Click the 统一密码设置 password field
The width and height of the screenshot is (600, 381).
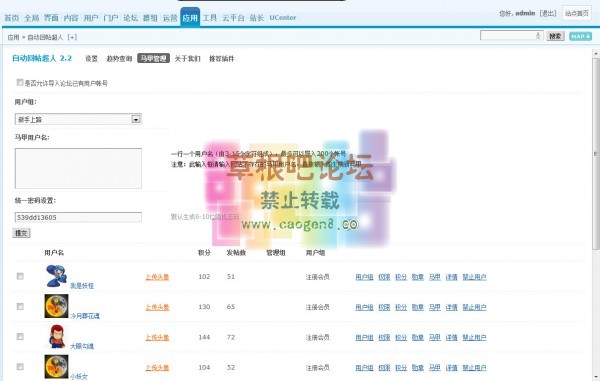click(78, 217)
